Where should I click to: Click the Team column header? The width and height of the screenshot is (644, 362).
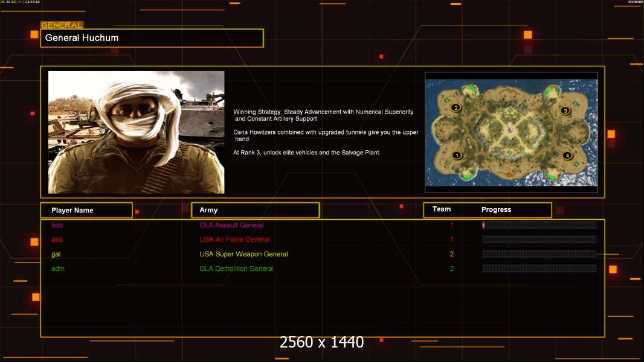(x=442, y=209)
